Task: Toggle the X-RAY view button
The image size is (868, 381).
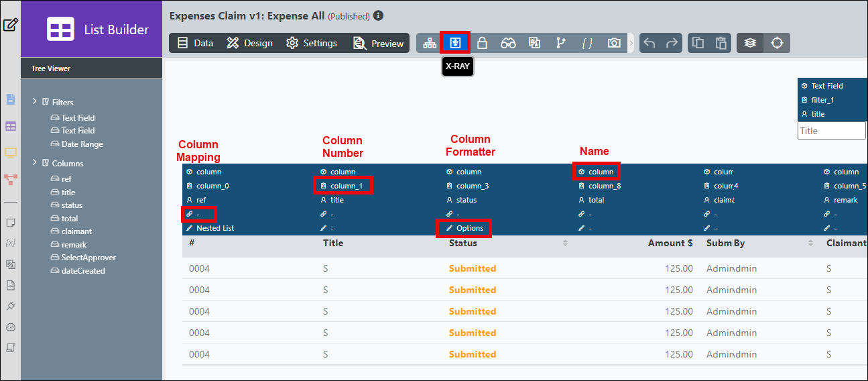Action: click(455, 43)
